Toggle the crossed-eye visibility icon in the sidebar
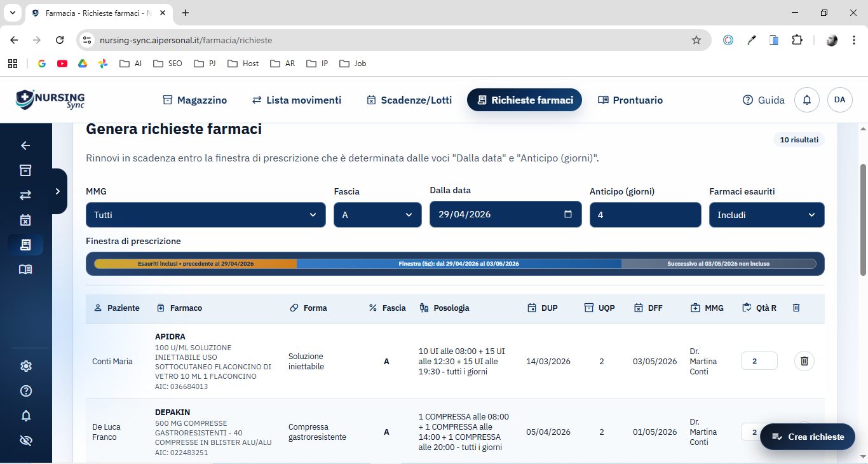Viewport: 868px width, 464px height. click(26, 440)
